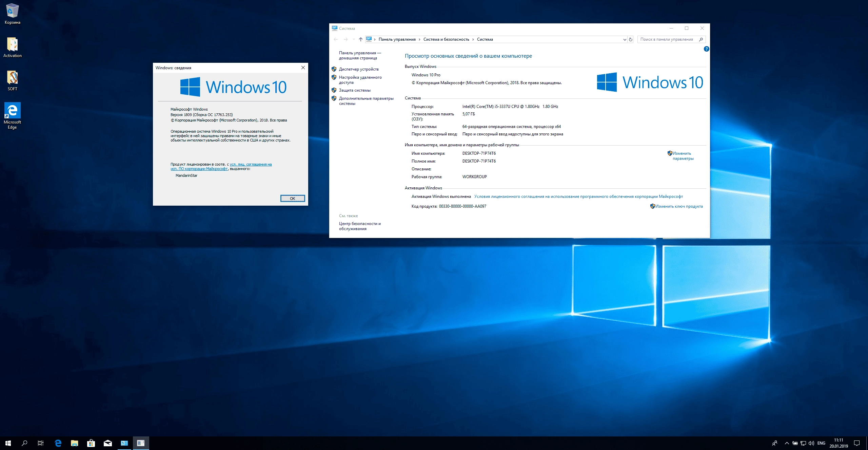Click the Intel Core i5-3337U processor text
The width and height of the screenshot is (868, 450).
[x=510, y=107]
